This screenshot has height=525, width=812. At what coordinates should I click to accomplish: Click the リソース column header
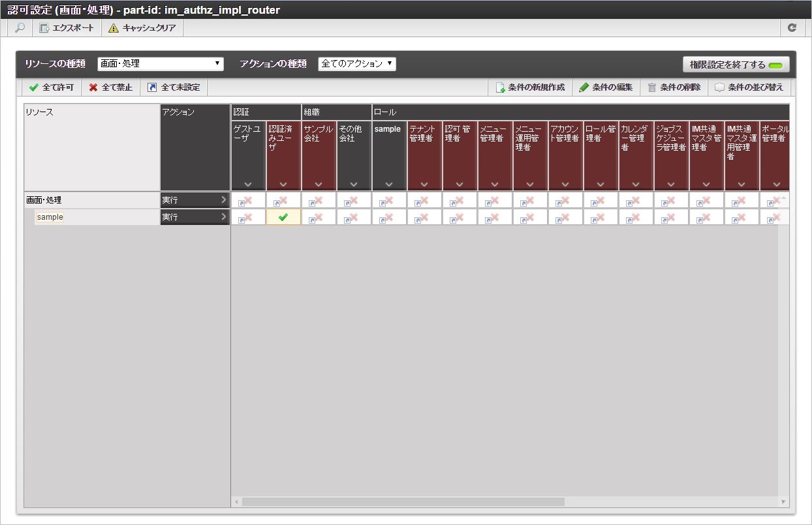click(92, 147)
